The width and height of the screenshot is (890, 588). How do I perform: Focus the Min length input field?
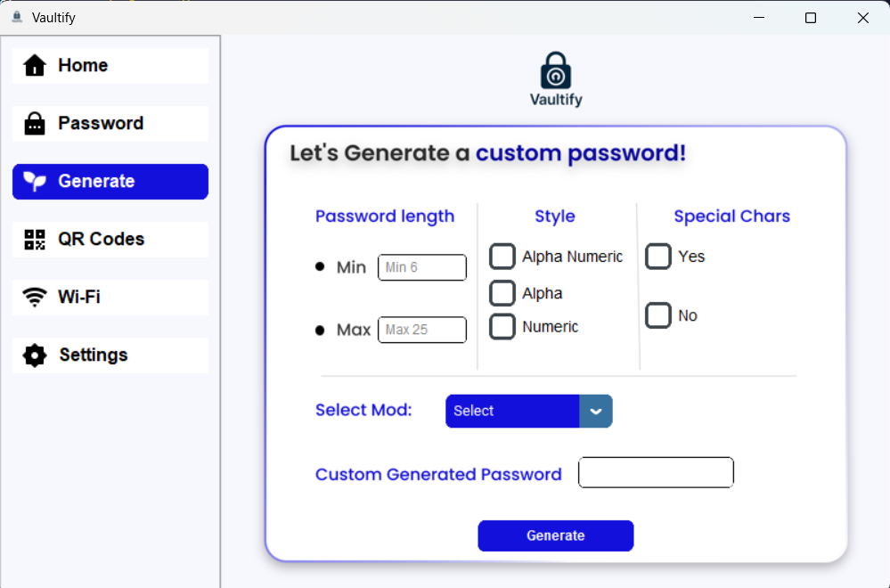pos(422,267)
